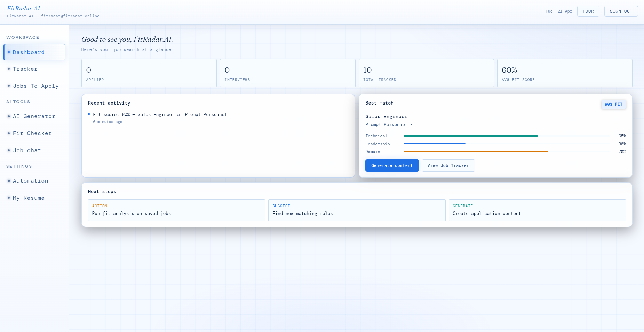Click the Interviews count card
The image size is (644, 332).
288,73
